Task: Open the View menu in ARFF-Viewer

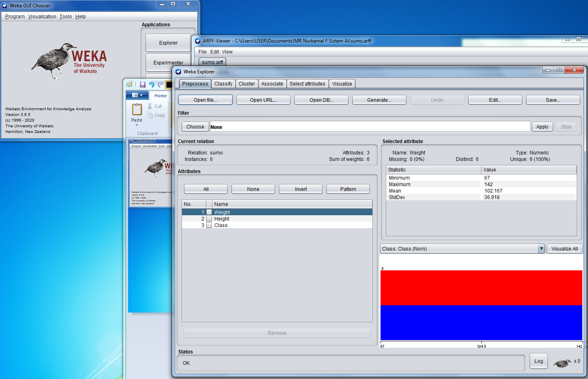Action: tap(227, 52)
